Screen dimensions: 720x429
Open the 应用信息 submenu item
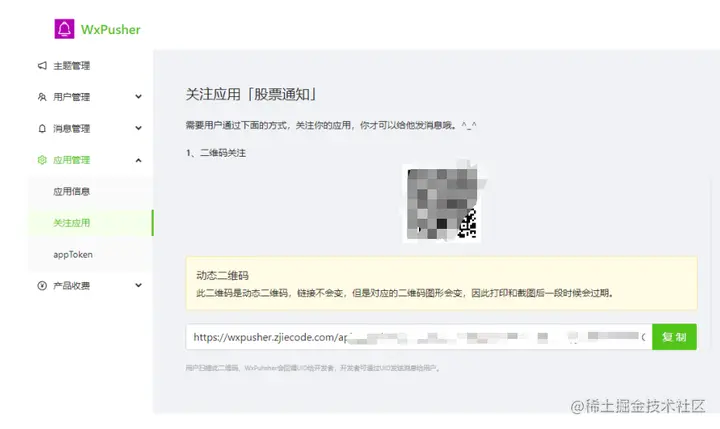pyautogui.click(x=72, y=192)
